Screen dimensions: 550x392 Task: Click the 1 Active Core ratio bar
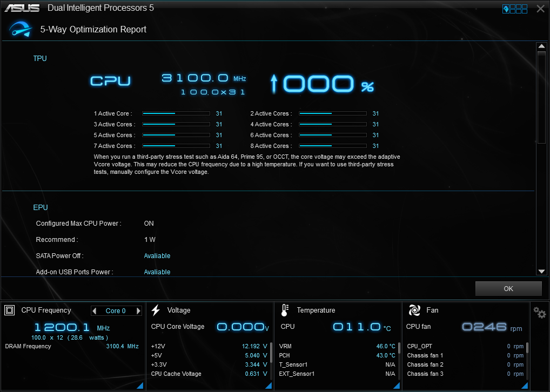pyautogui.click(x=176, y=113)
